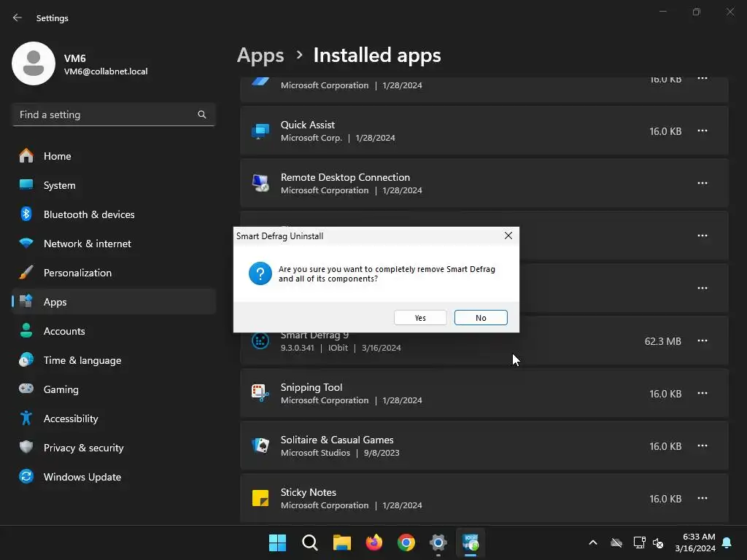Confirm uninstall by clicking Yes
The width and height of the screenshot is (747, 560).
[x=419, y=318]
